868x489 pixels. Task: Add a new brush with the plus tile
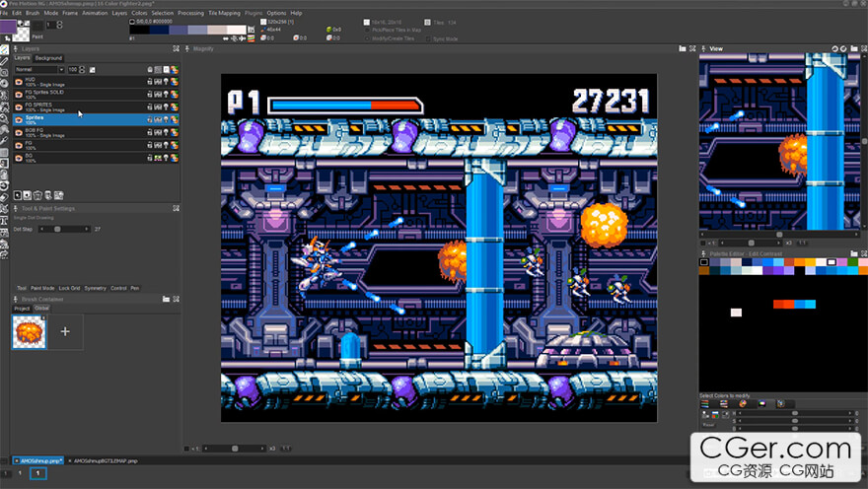(x=65, y=331)
